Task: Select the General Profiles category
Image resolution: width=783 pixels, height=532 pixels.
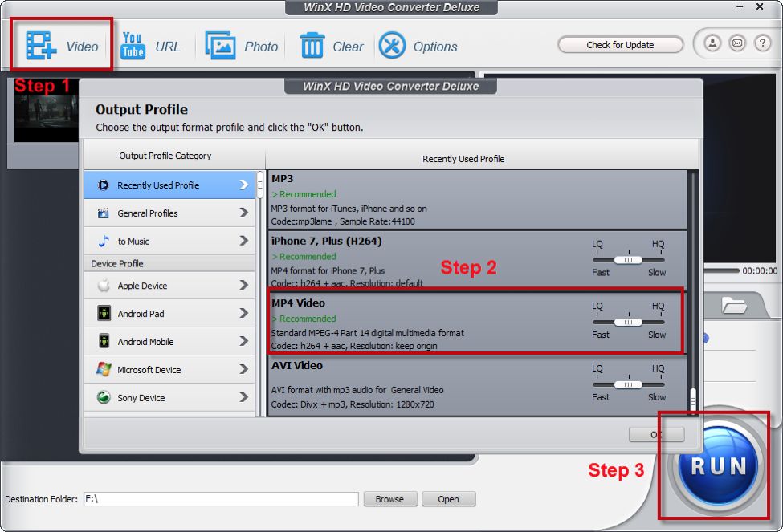Action: [x=169, y=213]
